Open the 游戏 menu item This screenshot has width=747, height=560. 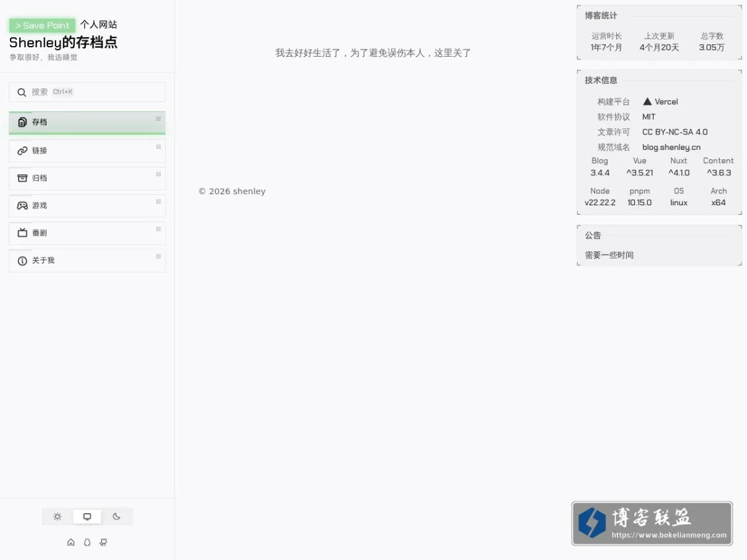[x=87, y=205]
